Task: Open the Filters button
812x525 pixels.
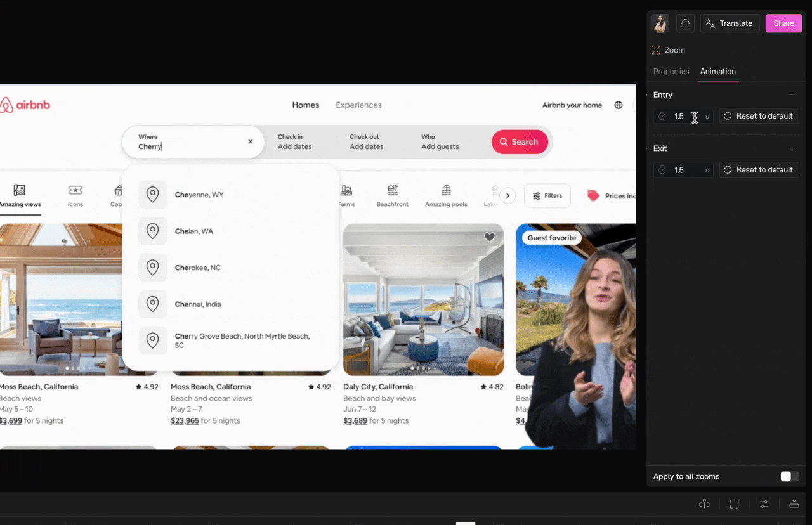Action: click(547, 196)
